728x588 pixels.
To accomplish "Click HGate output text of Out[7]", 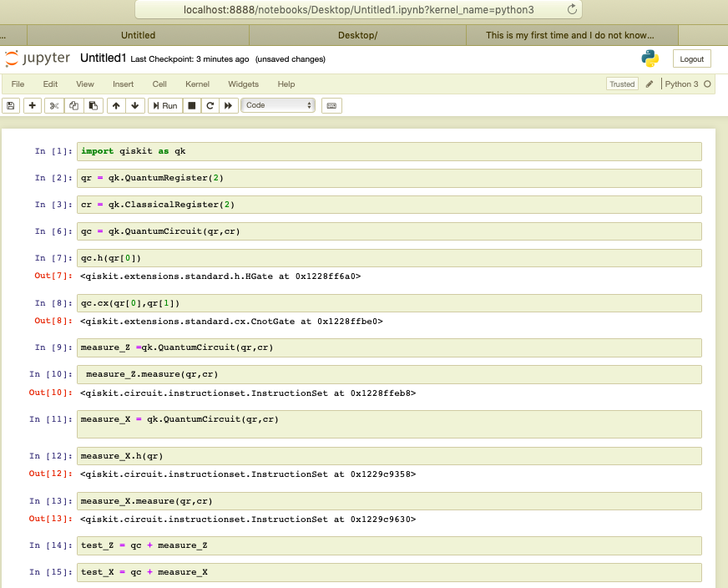I will point(220,276).
